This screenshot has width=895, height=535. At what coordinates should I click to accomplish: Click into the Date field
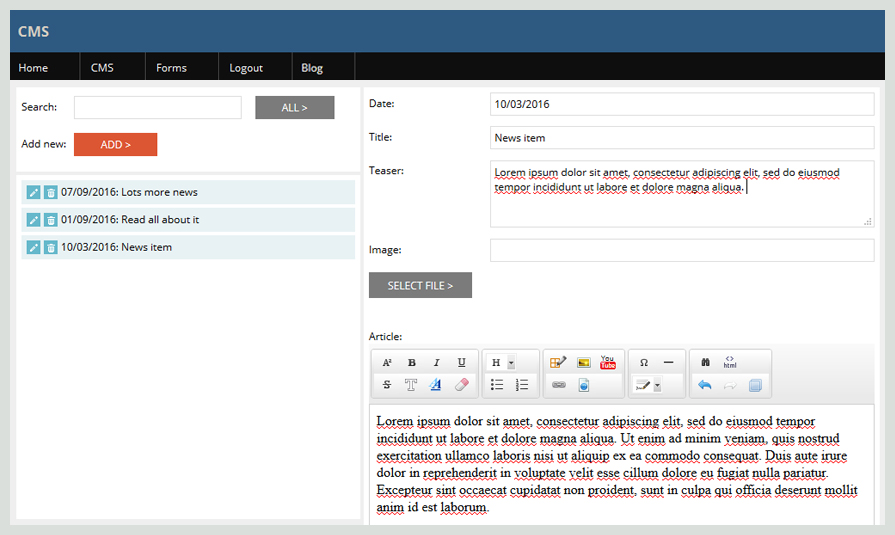coord(682,104)
